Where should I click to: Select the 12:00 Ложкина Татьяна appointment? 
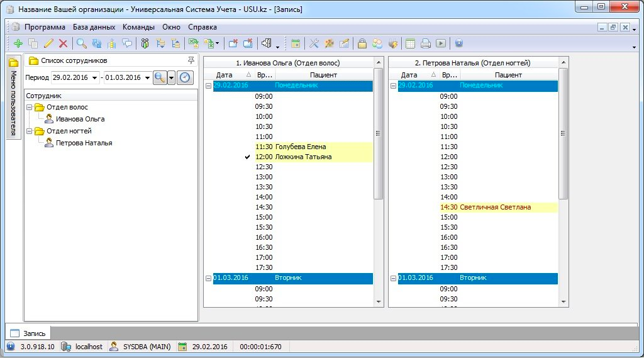pyautogui.click(x=314, y=157)
